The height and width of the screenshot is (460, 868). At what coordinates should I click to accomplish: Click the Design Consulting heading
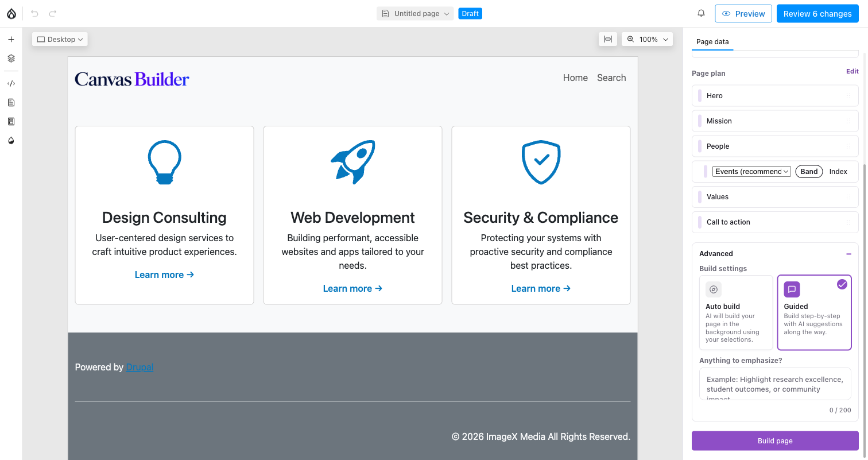164,218
